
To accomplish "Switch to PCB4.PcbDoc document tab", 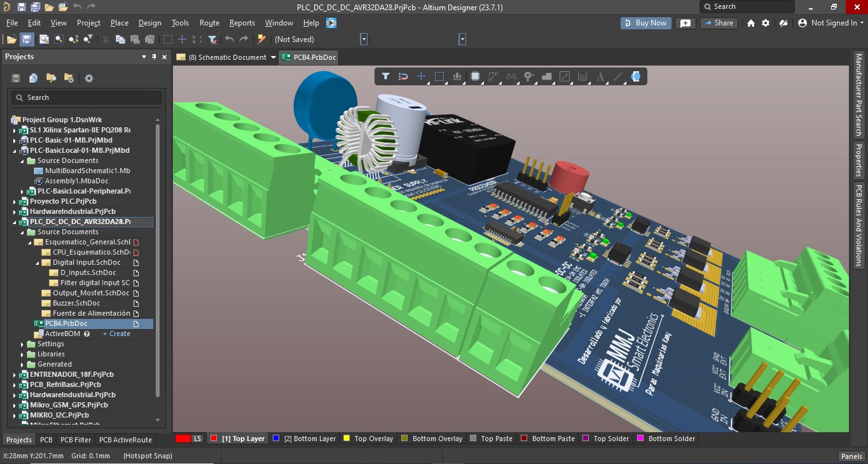I will 310,57.
